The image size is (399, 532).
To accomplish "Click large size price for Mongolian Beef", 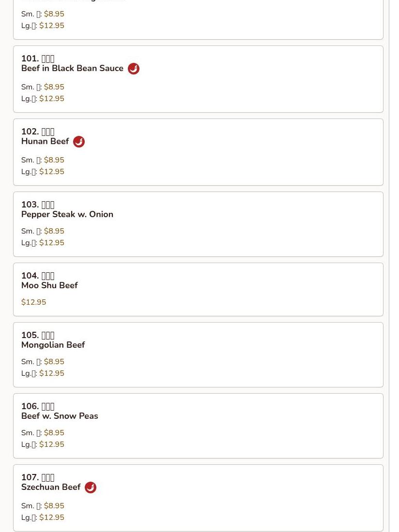I will pos(51,373).
